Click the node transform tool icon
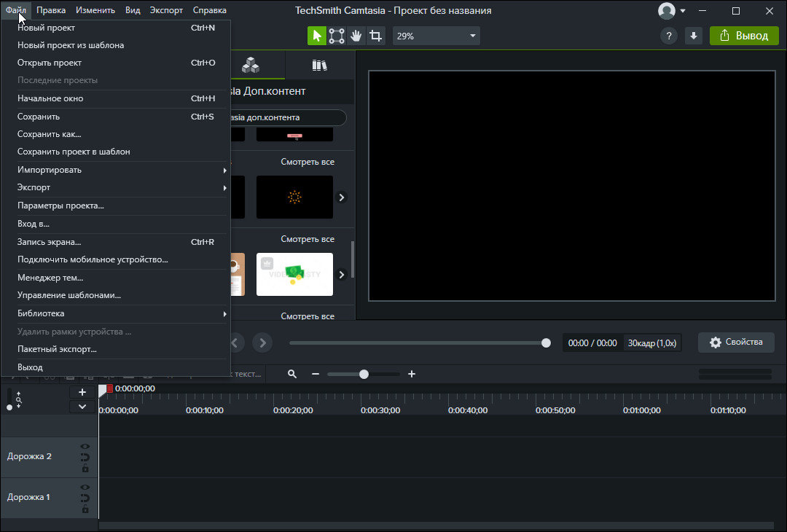The height and width of the screenshot is (532, 787). click(x=337, y=36)
